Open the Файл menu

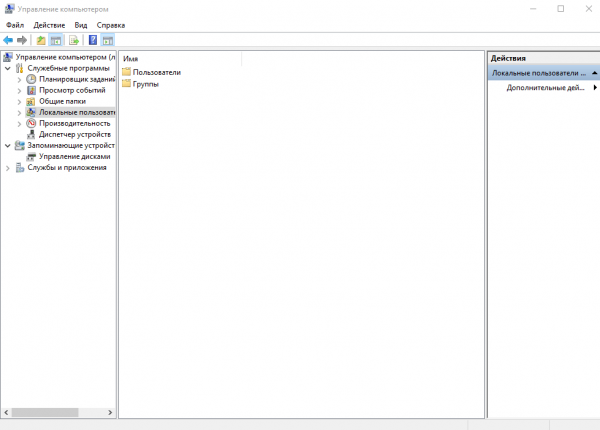[x=15, y=25]
